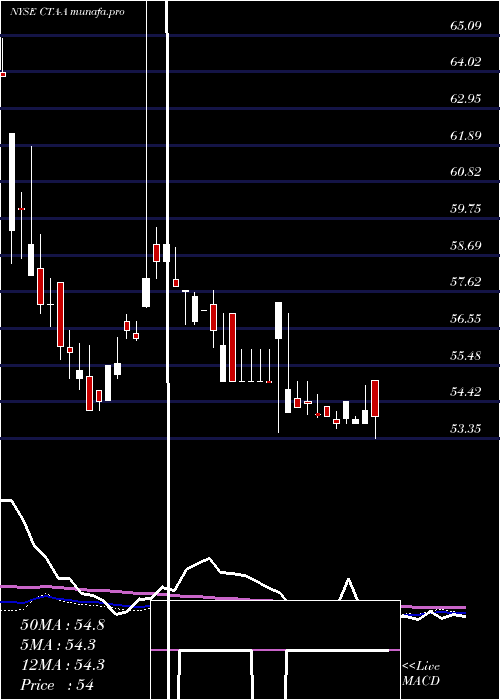Screen dimensions: 500x700
Task: Click the 60.82 price level label
Action: pyautogui.click(x=466, y=172)
